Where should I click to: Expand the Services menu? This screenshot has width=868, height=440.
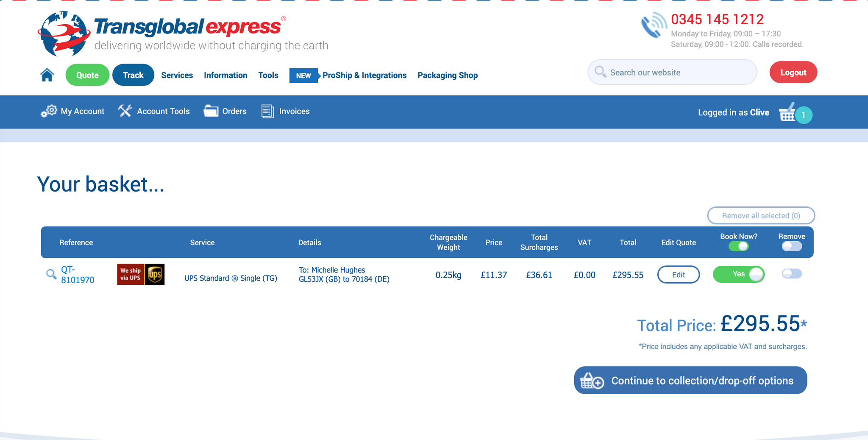pos(177,75)
